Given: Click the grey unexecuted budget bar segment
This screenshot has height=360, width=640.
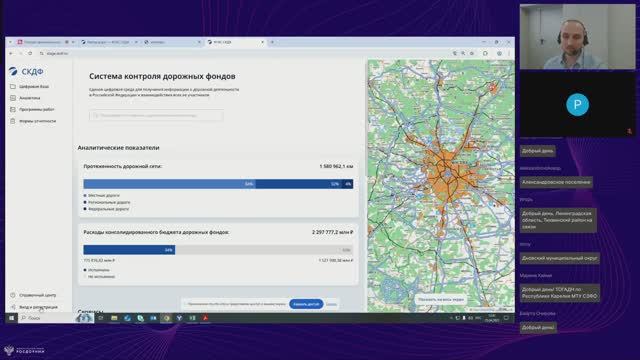Looking at the screenshot, I should tap(264, 250).
